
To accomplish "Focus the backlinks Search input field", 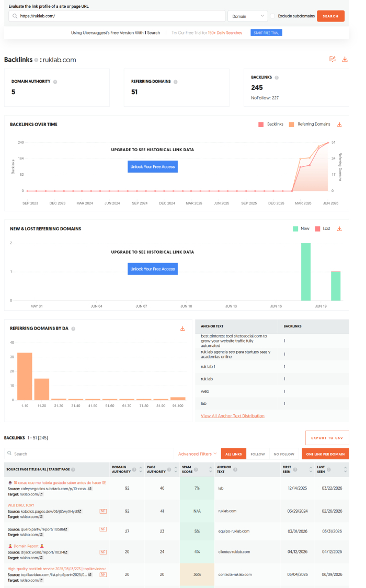I will (90, 454).
